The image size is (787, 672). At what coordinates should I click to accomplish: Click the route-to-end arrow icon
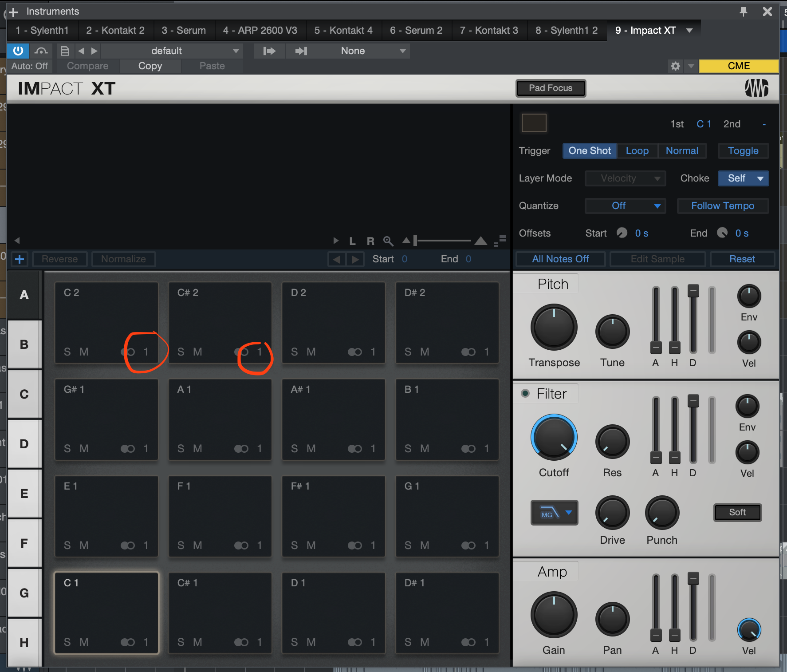pyautogui.click(x=301, y=51)
